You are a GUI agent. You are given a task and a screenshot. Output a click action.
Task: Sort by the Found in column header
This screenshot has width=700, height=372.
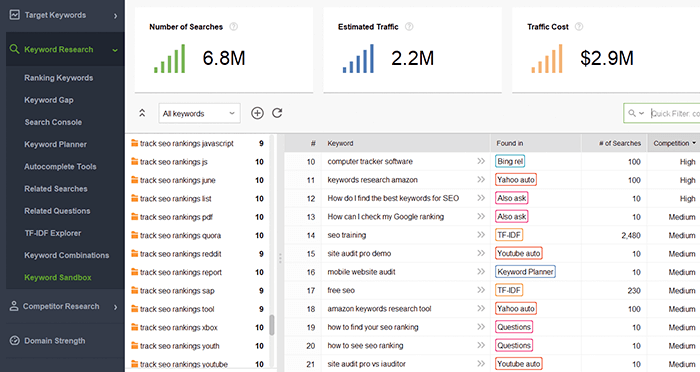(x=510, y=143)
